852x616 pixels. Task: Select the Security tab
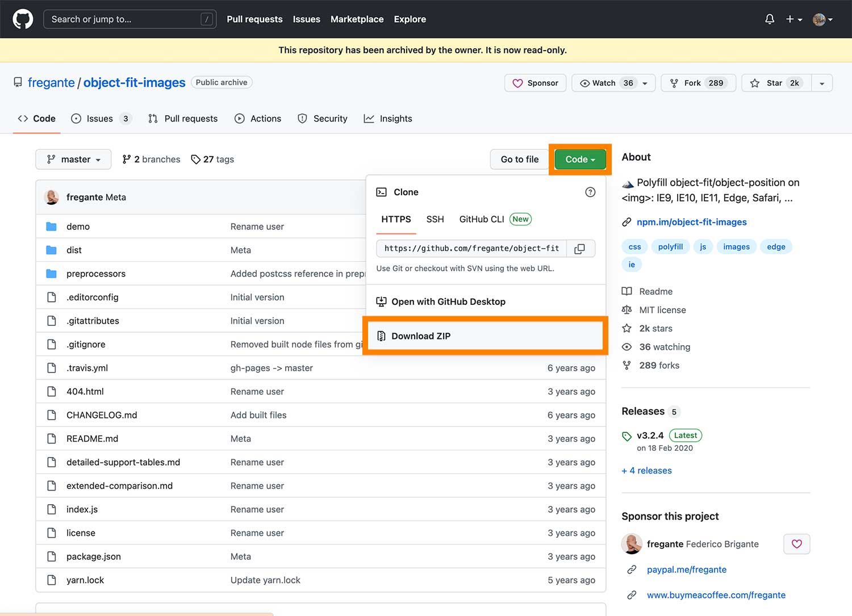point(322,119)
